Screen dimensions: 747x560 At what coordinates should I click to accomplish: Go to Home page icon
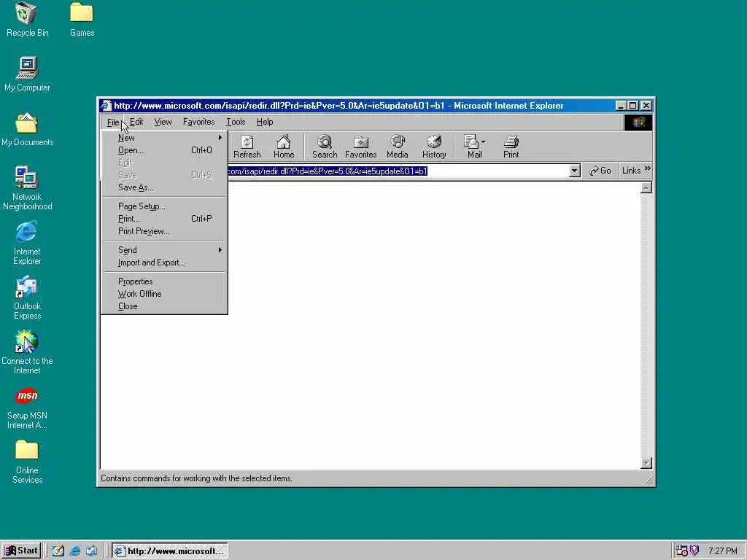284,146
